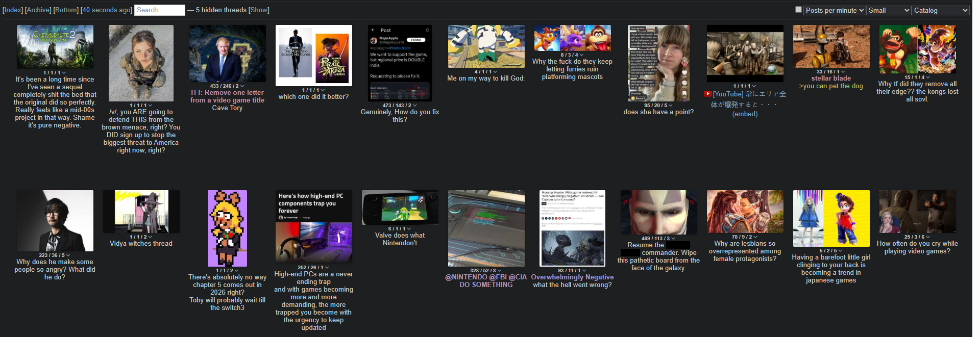The height and width of the screenshot is (337, 980).
Task: Open the arrow beside 5 / 2 / 5 stats
Action: coord(840,251)
